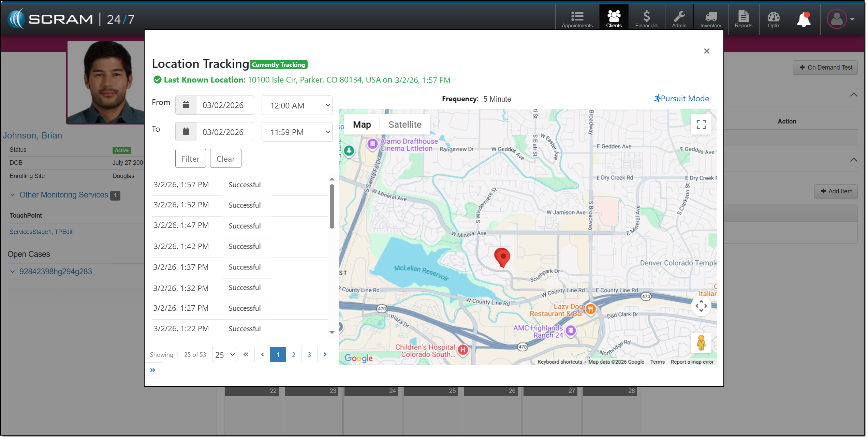Screen dimensions: 868x439
Task: Switch map to Satellite view
Action: [x=405, y=125]
